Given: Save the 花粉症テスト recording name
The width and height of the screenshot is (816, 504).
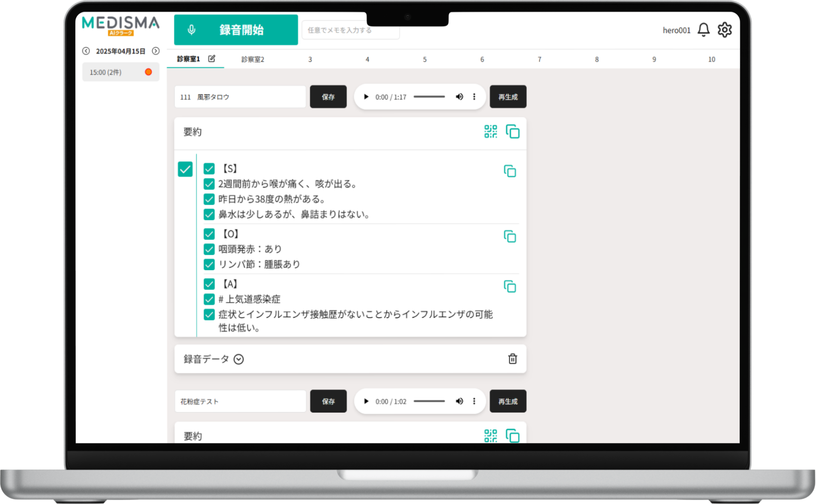Looking at the screenshot, I should click(328, 401).
